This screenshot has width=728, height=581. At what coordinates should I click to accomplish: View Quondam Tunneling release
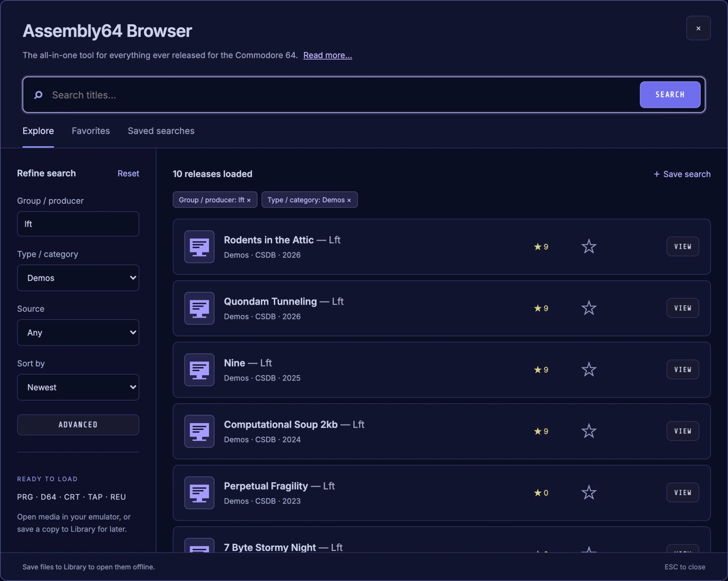682,308
